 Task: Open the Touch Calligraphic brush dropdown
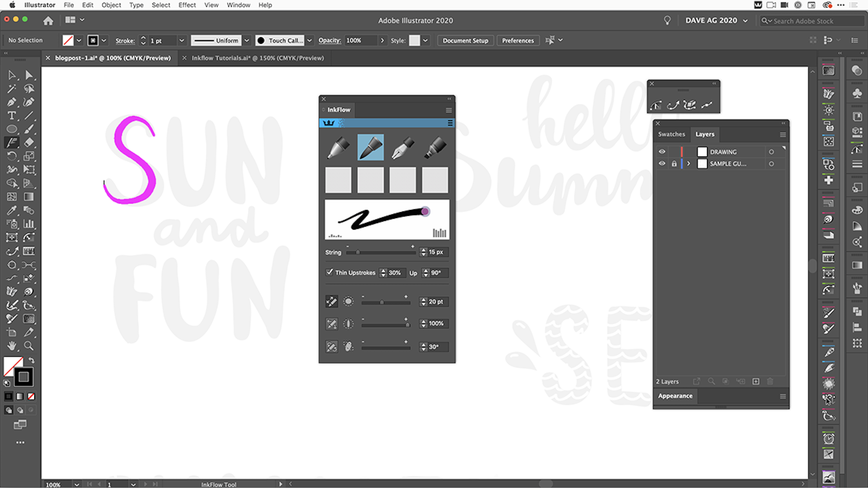point(309,40)
